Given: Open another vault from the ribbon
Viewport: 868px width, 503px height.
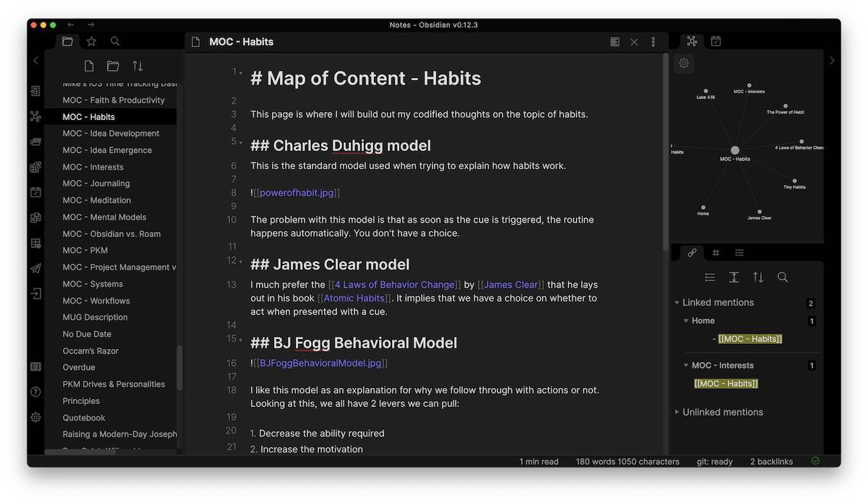Looking at the screenshot, I should click(x=35, y=367).
